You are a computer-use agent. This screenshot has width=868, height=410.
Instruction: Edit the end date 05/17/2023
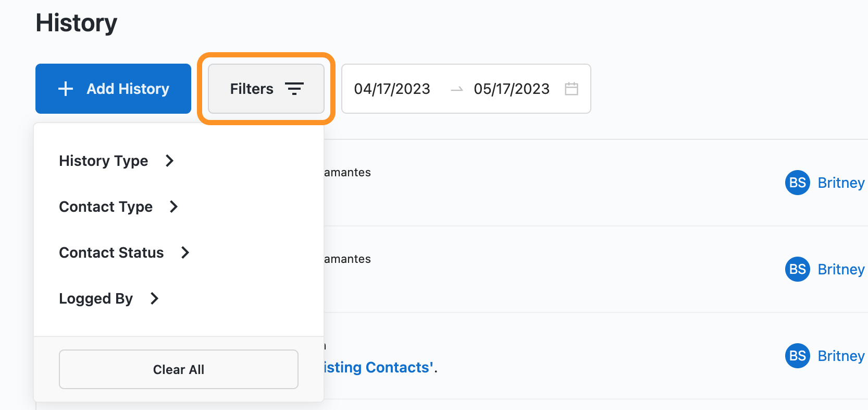click(x=512, y=89)
